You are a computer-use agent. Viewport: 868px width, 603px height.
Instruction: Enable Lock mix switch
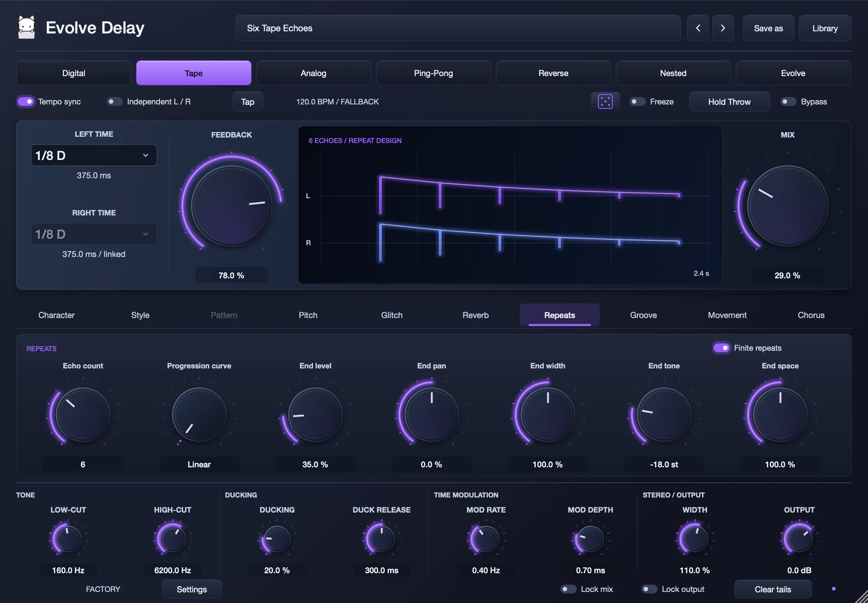click(568, 589)
